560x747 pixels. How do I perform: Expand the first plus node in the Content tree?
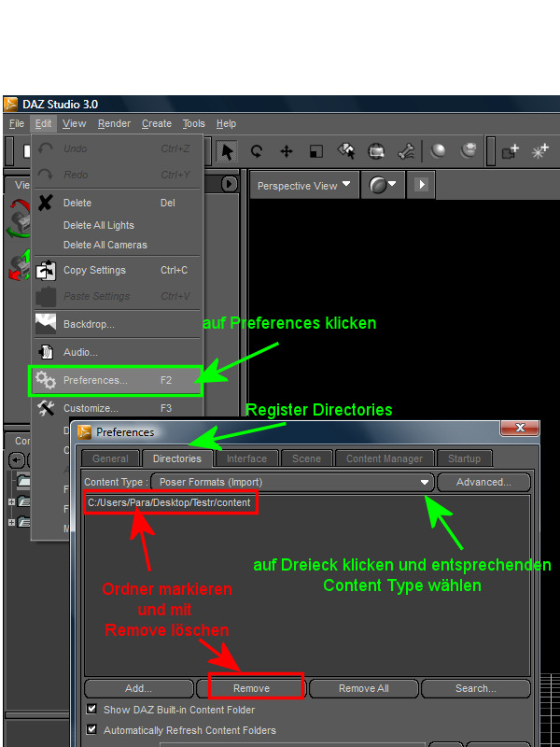pos(11,502)
